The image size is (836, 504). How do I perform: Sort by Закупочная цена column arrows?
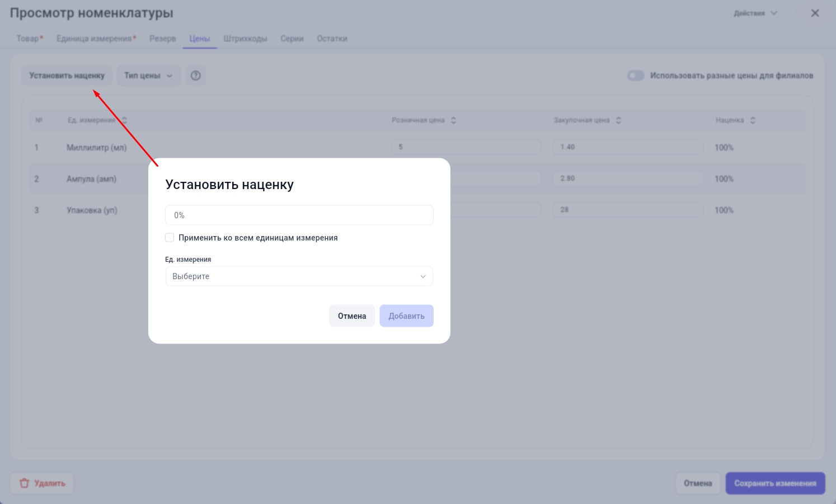pyautogui.click(x=618, y=120)
